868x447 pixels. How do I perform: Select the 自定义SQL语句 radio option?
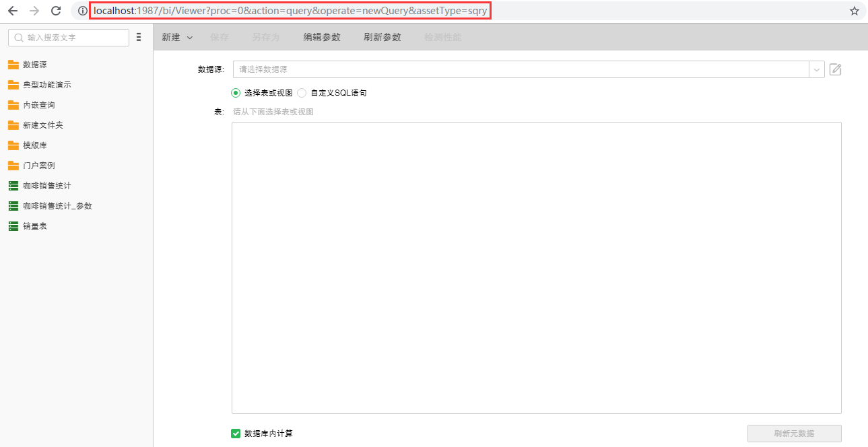point(301,93)
